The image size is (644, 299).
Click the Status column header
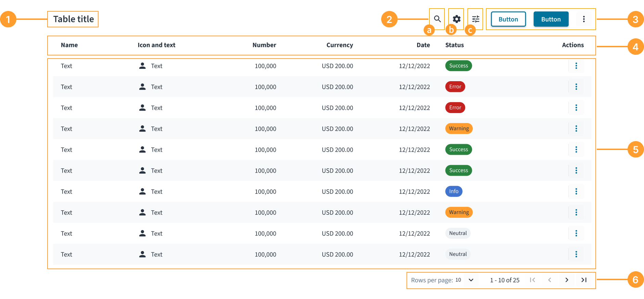454,45
